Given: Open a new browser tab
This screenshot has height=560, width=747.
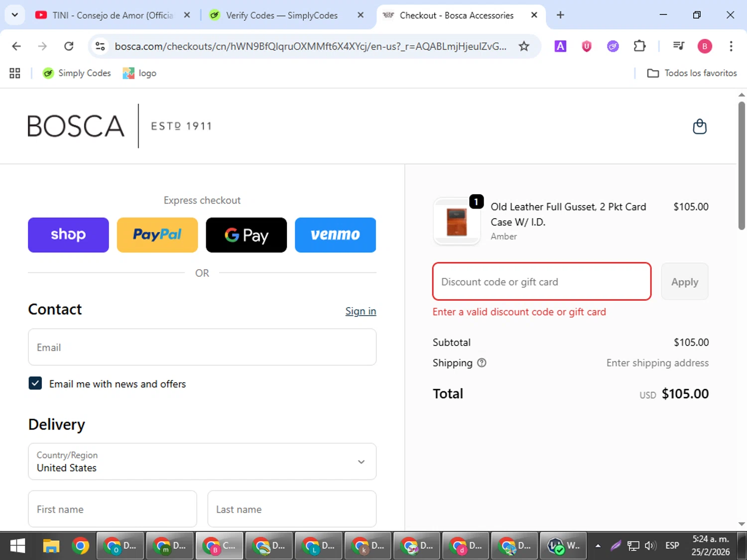Looking at the screenshot, I should tap(560, 15).
